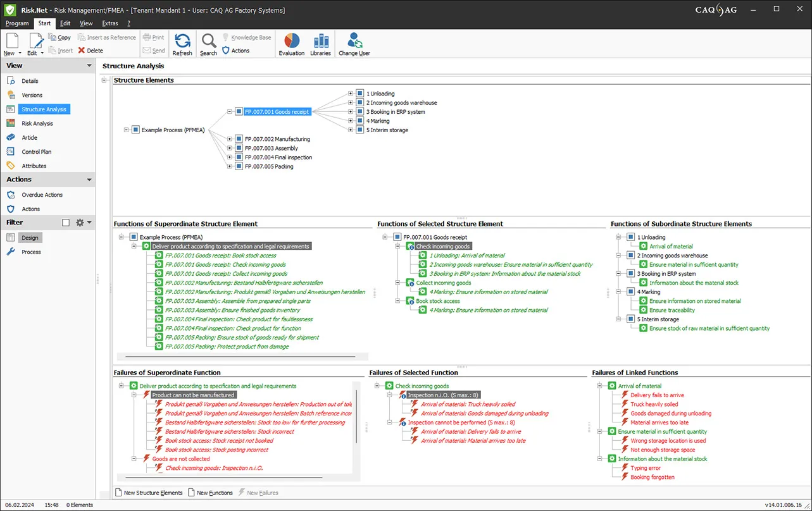Screen dimensions: 812x511
Task: Select failure Booking forgotten
Action: (x=652, y=477)
